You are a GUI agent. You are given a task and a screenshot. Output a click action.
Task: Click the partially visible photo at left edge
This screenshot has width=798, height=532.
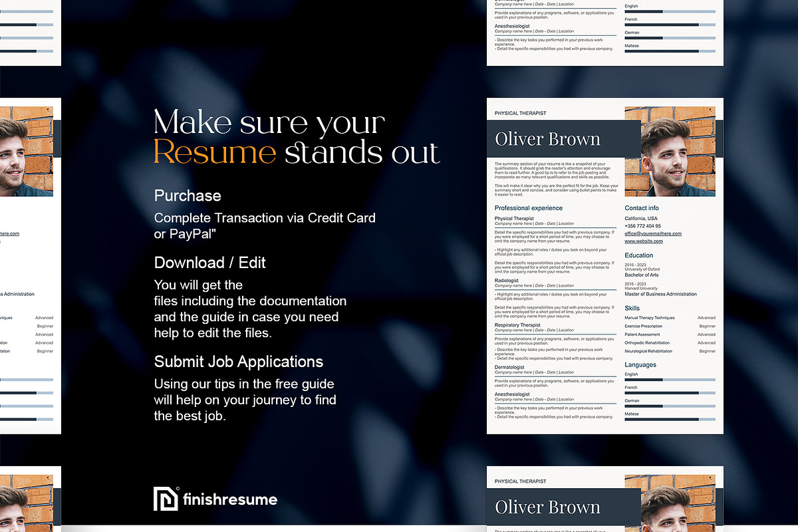coord(27,152)
